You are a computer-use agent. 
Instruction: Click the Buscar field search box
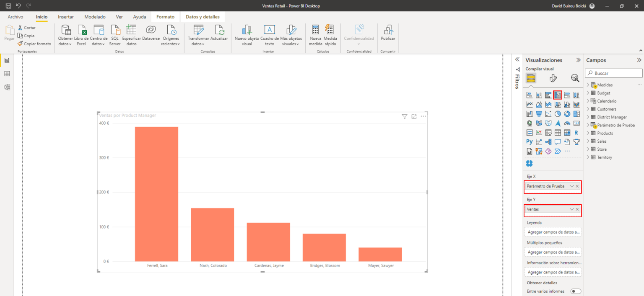coord(614,73)
